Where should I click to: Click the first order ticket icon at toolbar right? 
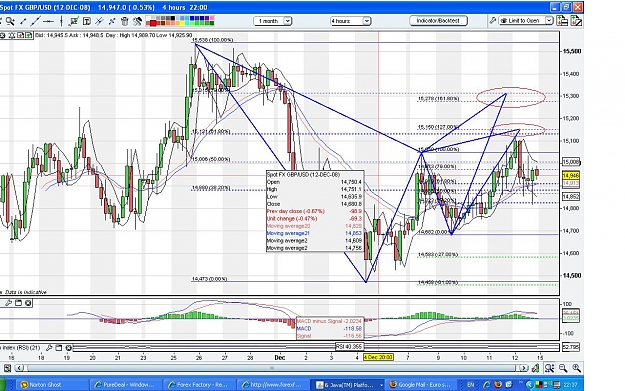562,20
